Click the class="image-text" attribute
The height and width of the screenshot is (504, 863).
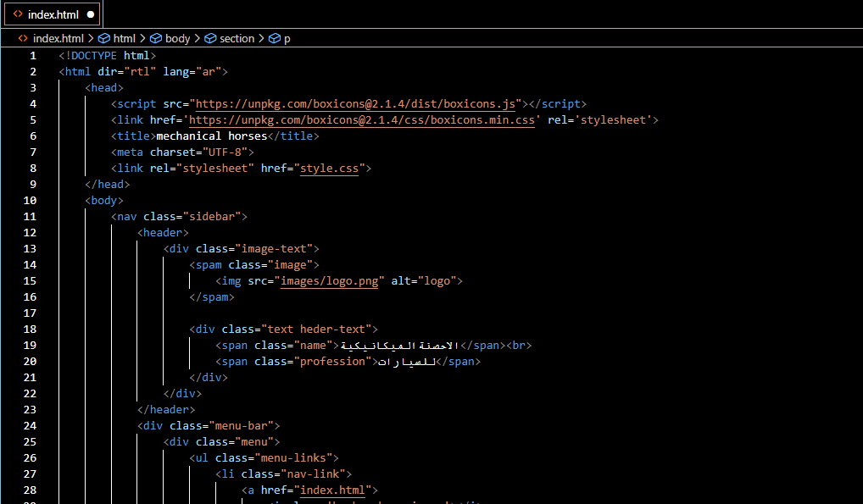pos(254,249)
